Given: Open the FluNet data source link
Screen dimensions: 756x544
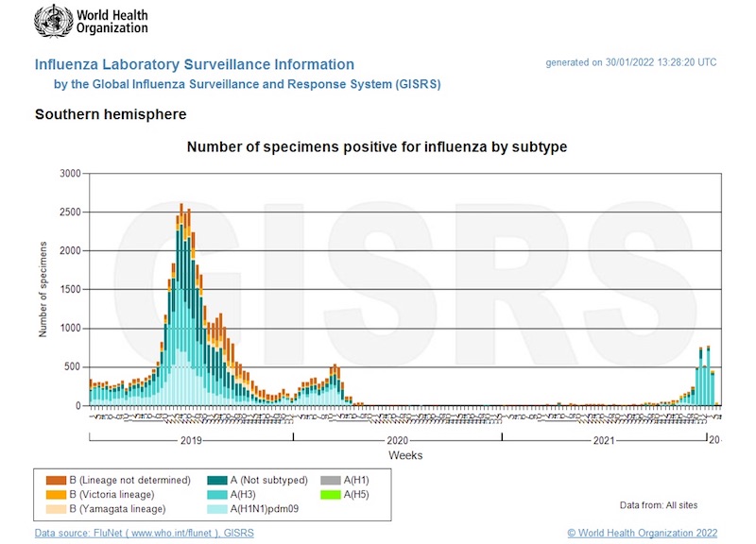Looking at the screenshot, I should pyautogui.click(x=145, y=533).
